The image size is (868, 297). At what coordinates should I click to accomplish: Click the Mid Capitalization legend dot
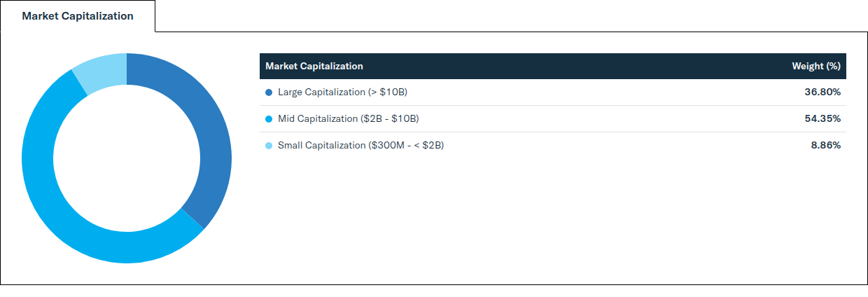coord(269,119)
